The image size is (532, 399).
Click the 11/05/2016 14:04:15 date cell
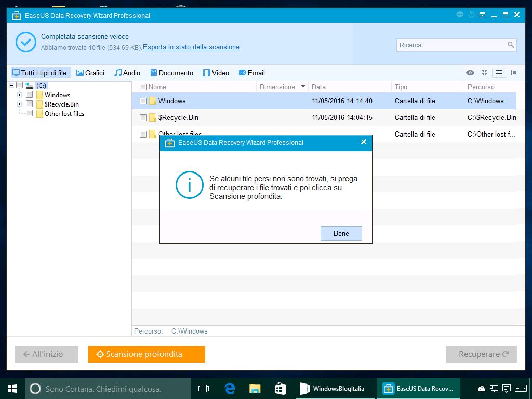(x=342, y=118)
